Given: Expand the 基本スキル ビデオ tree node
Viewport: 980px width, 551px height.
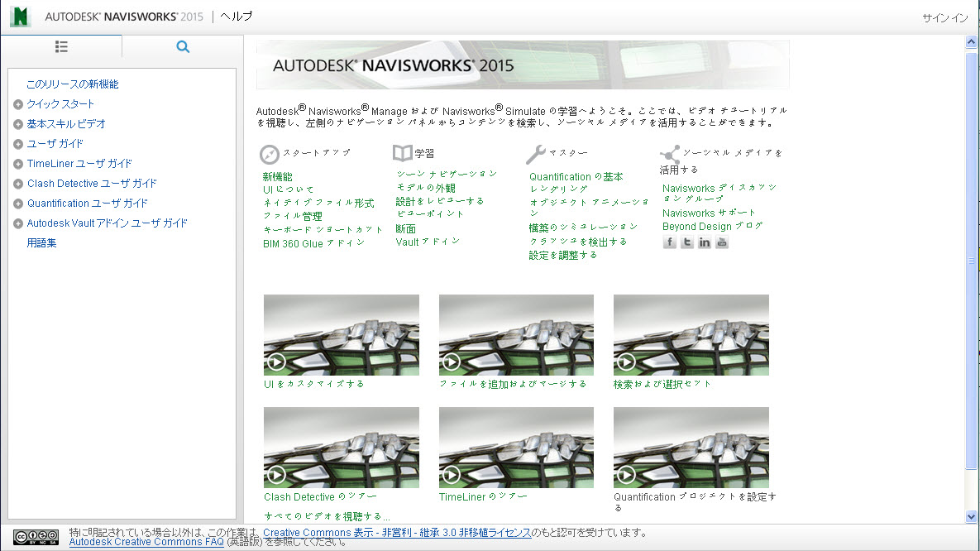Looking at the screenshot, I should pyautogui.click(x=18, y=124).
